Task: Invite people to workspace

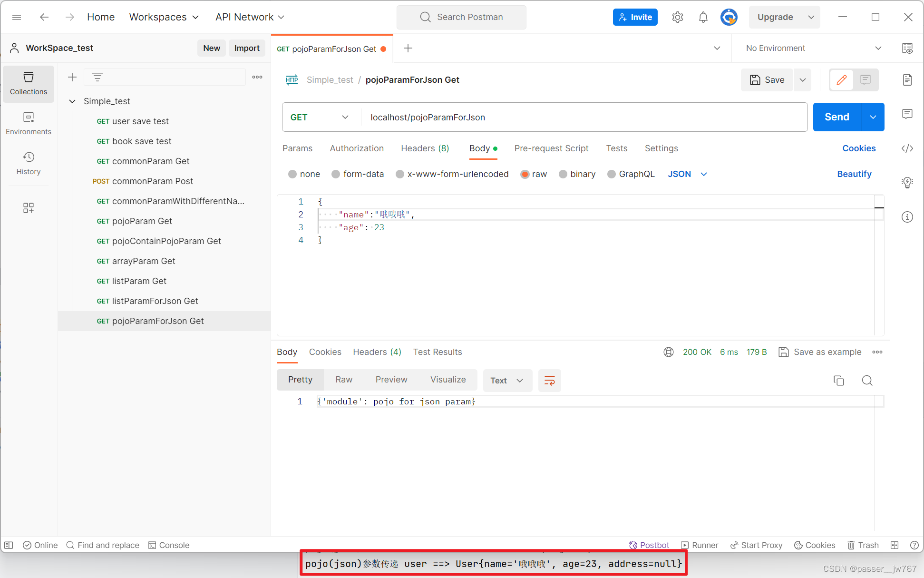Action: [x=635, y=17]
